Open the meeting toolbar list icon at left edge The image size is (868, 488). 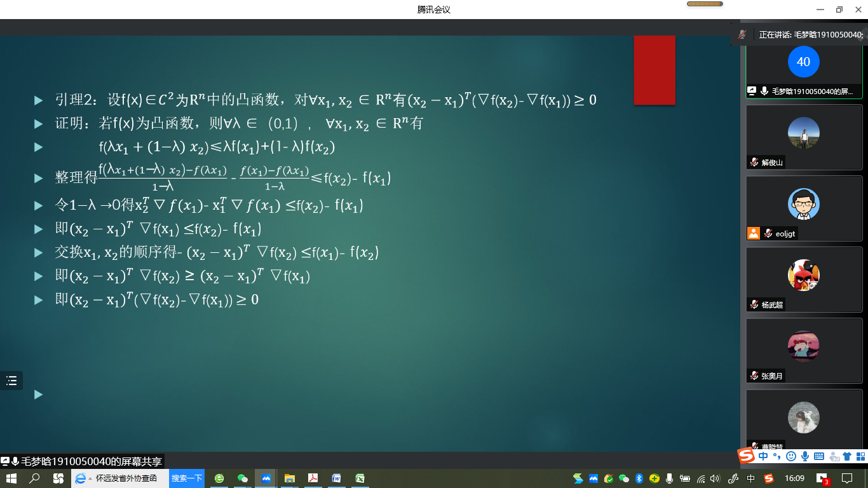[x=11, y=381]
